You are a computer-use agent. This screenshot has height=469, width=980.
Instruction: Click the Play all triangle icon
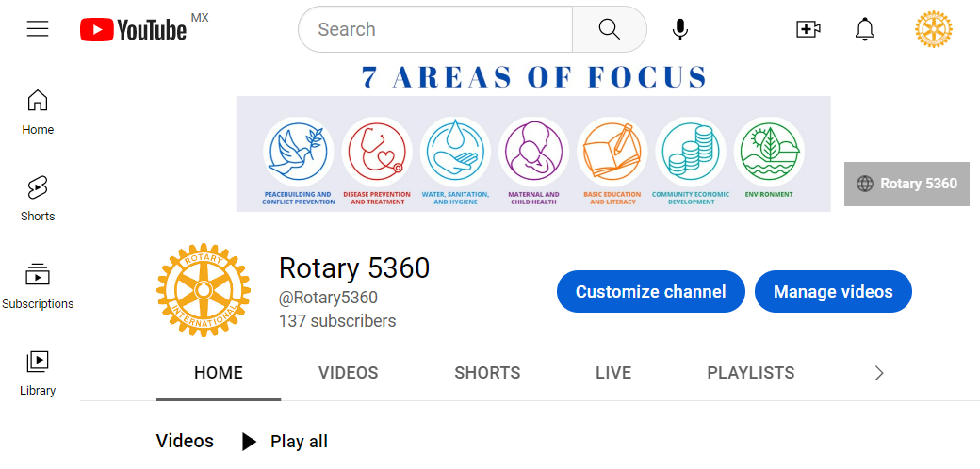(250, 442)
